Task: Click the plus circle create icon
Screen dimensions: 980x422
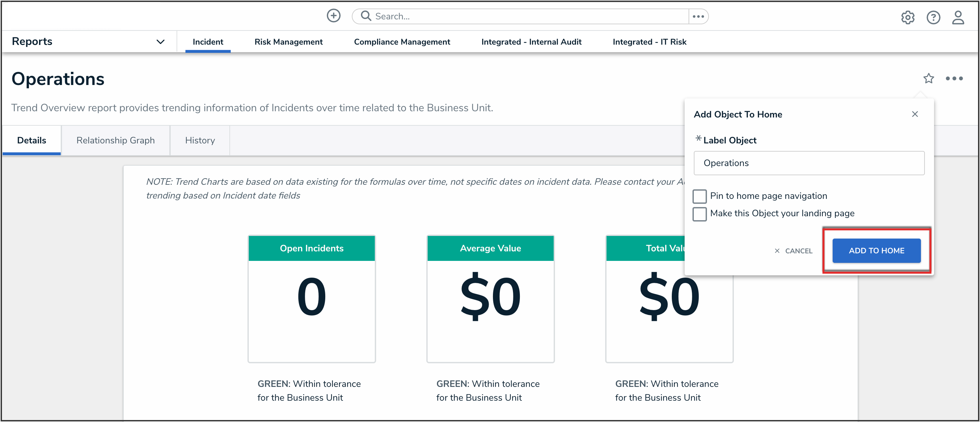Action: pos(333,16)
